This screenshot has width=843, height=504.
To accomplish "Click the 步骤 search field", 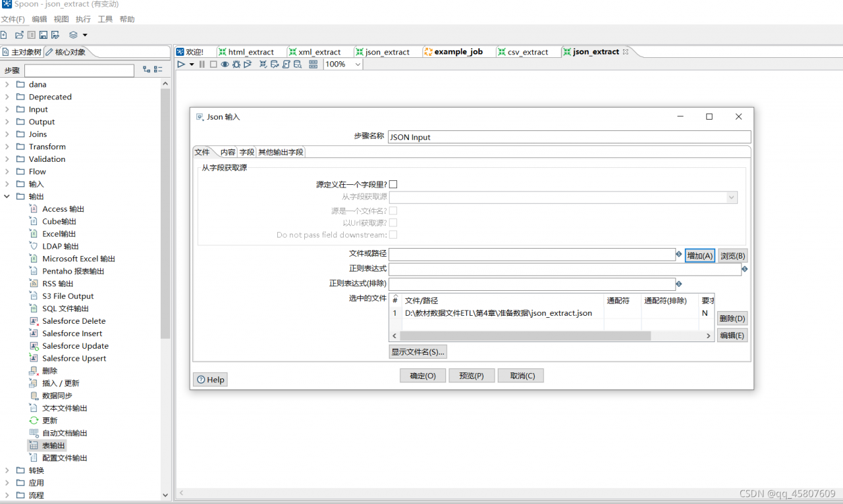I will click(79, 70).
